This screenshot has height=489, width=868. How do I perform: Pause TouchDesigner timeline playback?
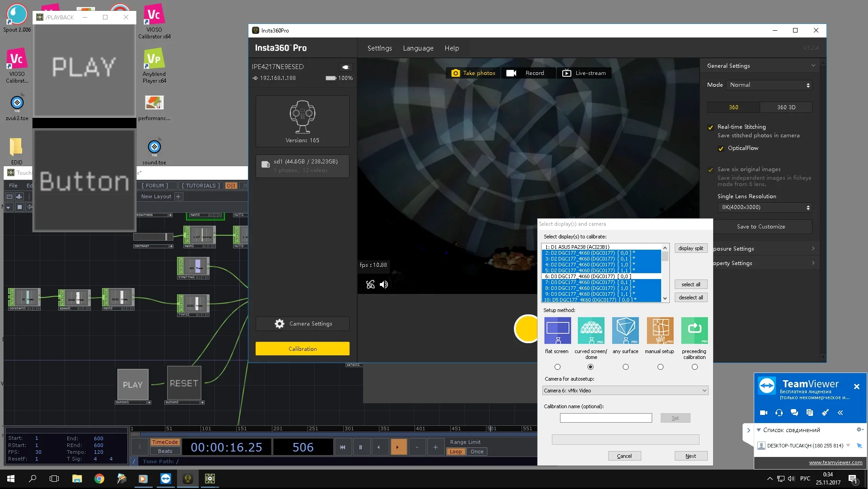point(360,447)
